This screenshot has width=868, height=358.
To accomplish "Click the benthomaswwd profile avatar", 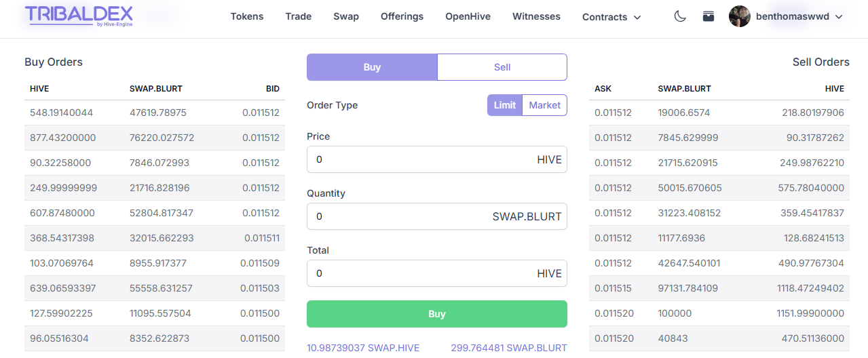I will (739, 16).
